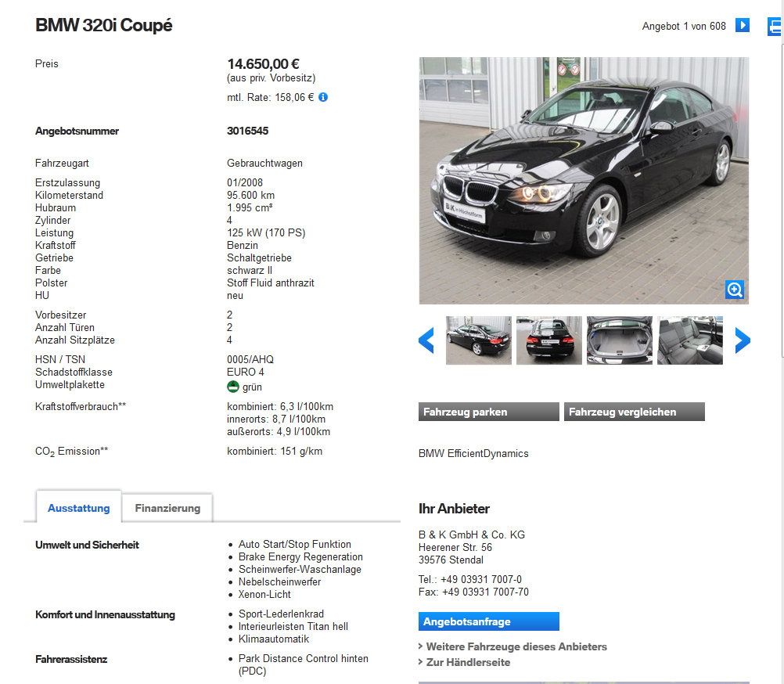Select the rear seats interior thumbnail
This screenshot has height=684, width=784.
[690, 340]
